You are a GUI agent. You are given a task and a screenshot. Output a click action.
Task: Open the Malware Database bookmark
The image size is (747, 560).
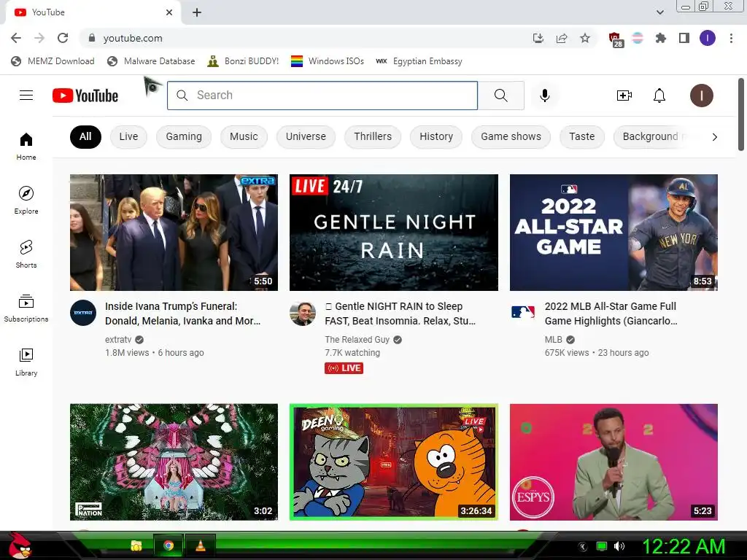click(152, 61)
